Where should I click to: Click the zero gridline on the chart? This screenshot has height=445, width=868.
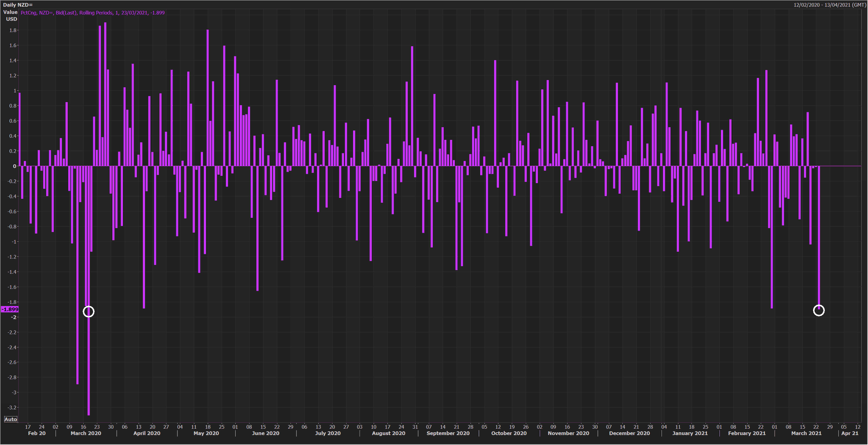tap(424, 166)
